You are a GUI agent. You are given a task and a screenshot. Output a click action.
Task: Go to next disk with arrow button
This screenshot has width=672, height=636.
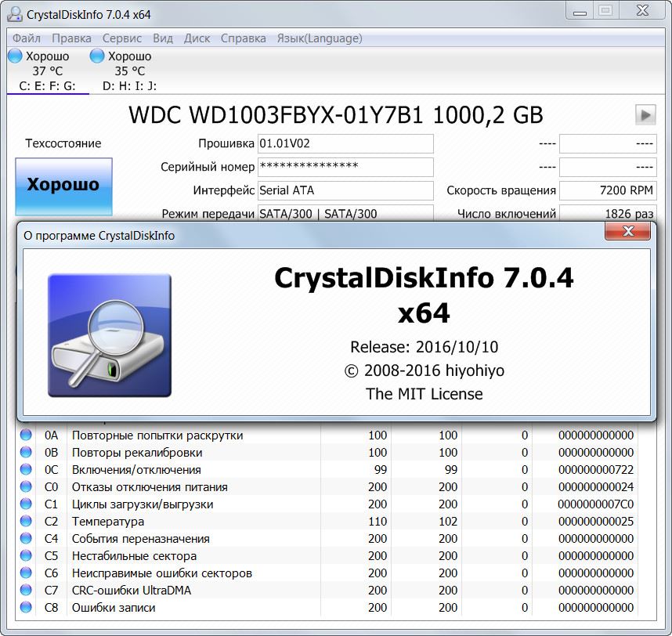coord(645,115)
